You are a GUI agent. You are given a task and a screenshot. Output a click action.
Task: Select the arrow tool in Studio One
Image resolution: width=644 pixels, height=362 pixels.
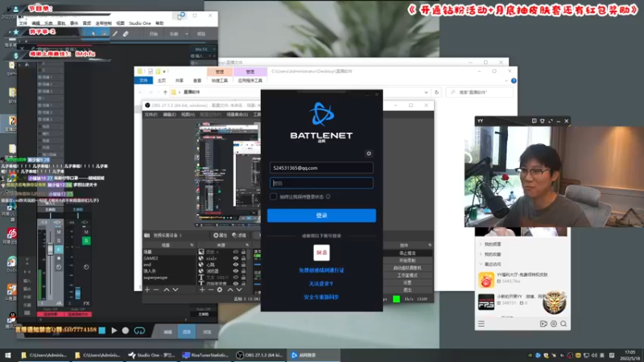coord(93,34)
